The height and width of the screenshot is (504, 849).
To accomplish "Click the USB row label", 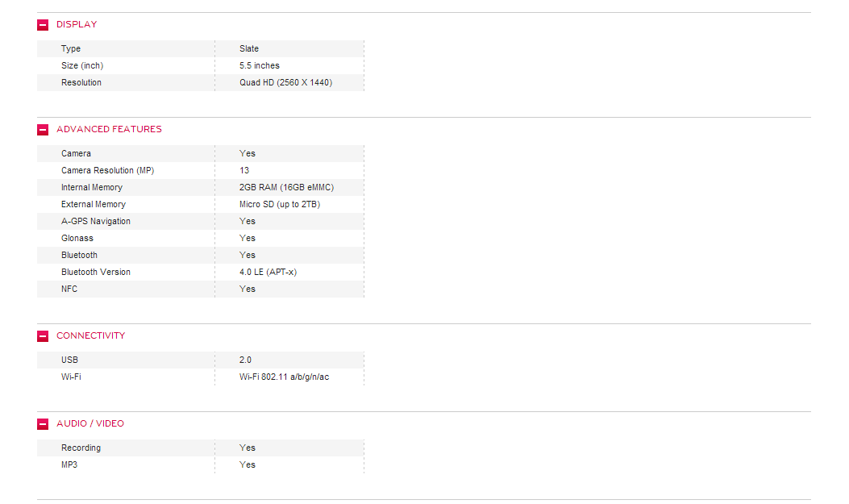I will click(69, 360).
